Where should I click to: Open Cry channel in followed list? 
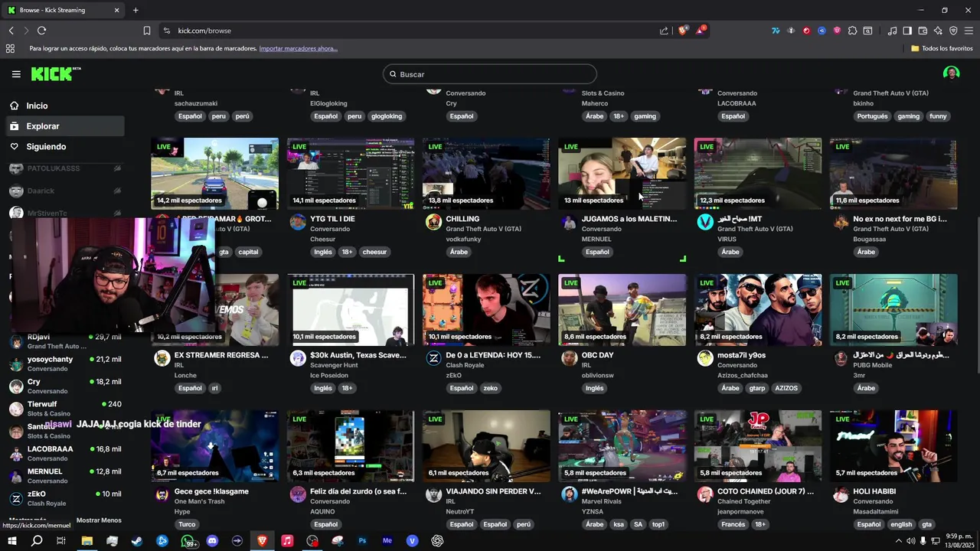(66, 386)
